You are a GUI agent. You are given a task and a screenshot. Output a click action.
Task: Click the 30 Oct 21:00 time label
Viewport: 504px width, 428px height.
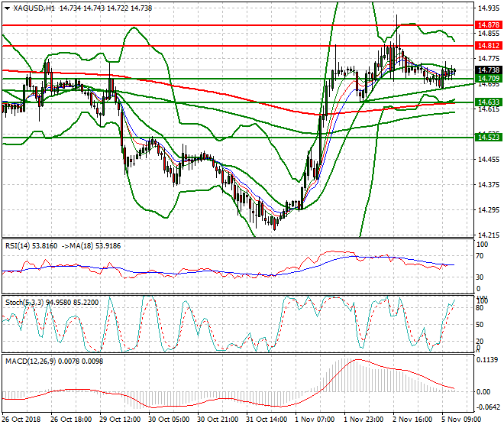point(218,420)
